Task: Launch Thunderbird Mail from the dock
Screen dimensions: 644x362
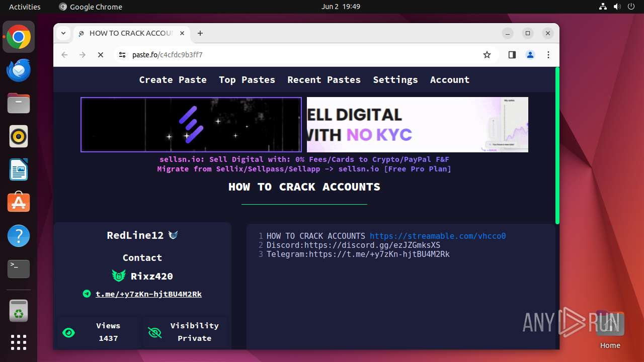Action: point(19,70)
